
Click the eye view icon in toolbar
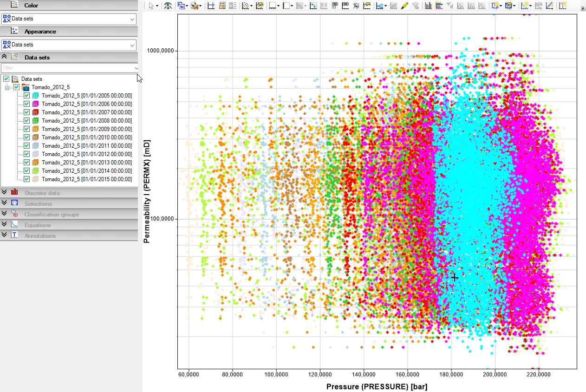(168, 6)
